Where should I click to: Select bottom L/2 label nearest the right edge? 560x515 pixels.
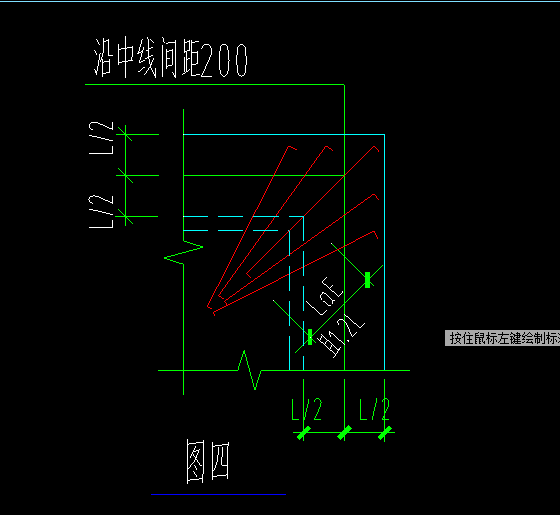pos(374,409)
